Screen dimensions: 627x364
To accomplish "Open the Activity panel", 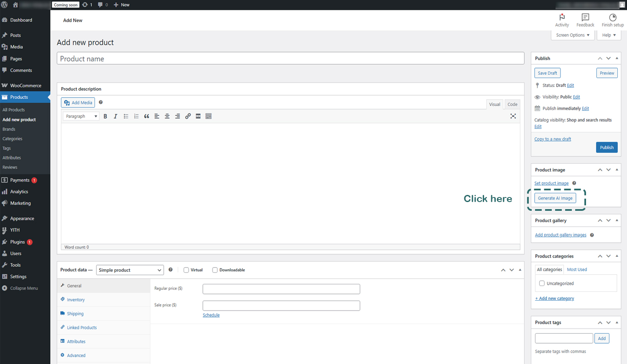I will coord(562,20).
